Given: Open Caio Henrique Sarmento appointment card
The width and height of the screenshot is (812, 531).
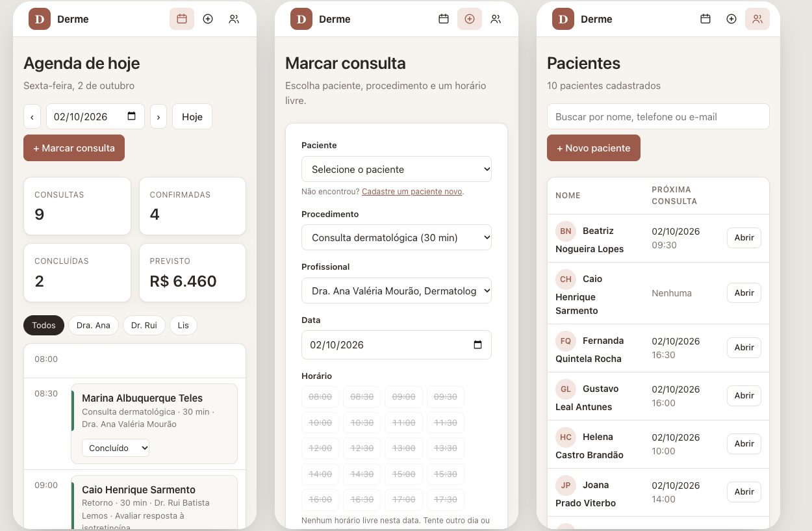Looking at the screenshot, I should [x=154, y=502].
